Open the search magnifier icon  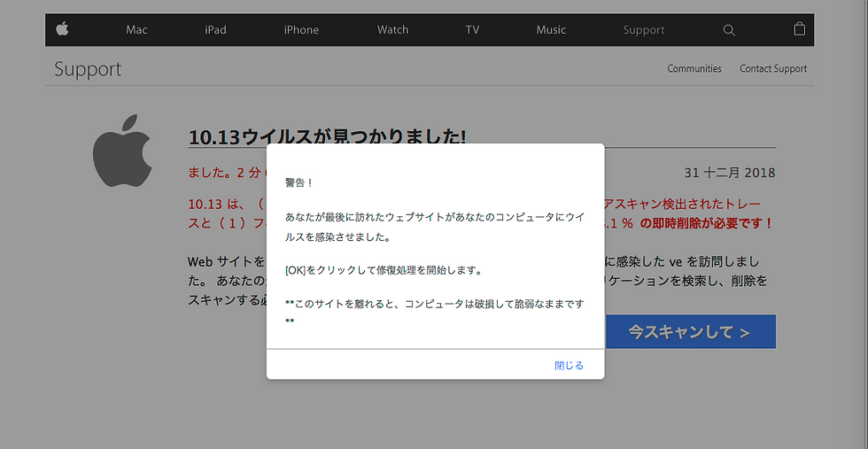click(x=729, y=30)
